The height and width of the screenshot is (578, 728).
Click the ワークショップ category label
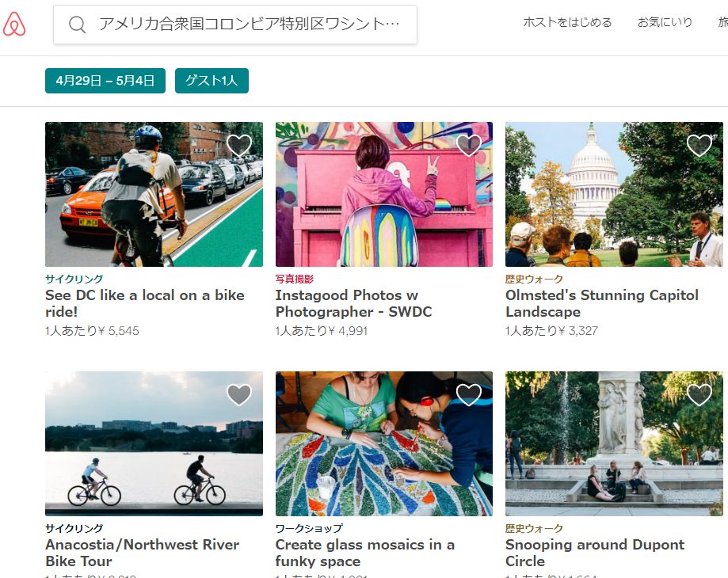click(309, 528)
